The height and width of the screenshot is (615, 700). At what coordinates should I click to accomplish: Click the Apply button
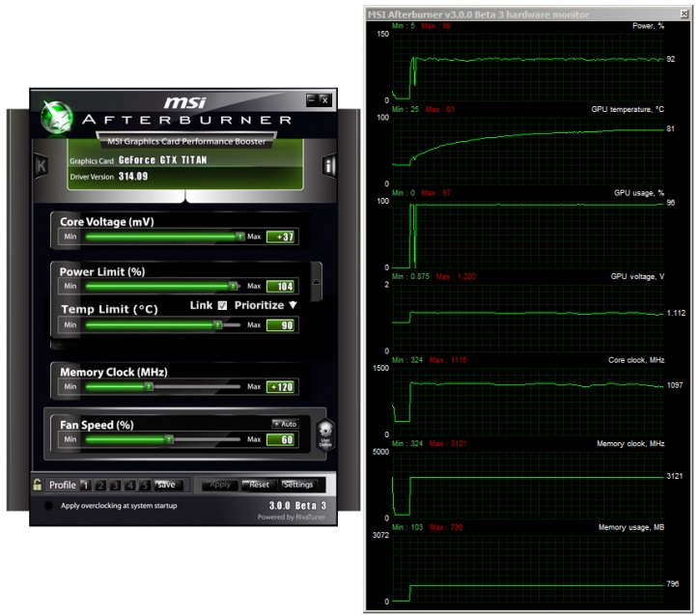(220, 485)
